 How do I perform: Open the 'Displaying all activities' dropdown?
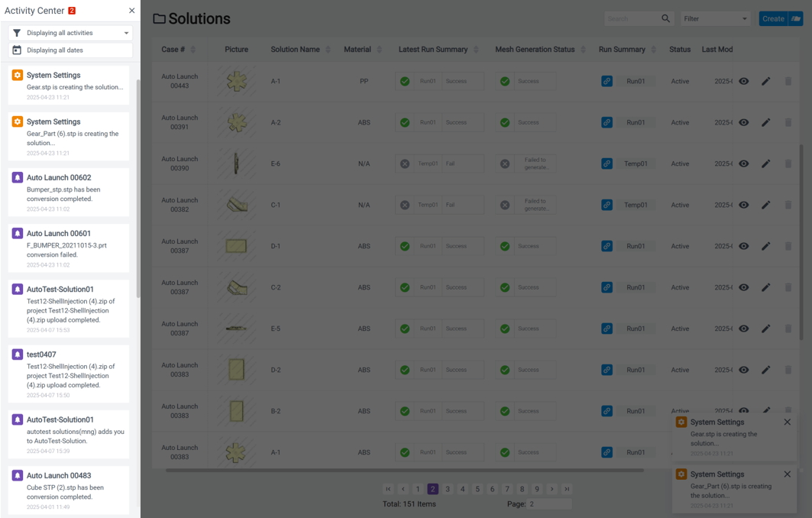tap(70, 33)
